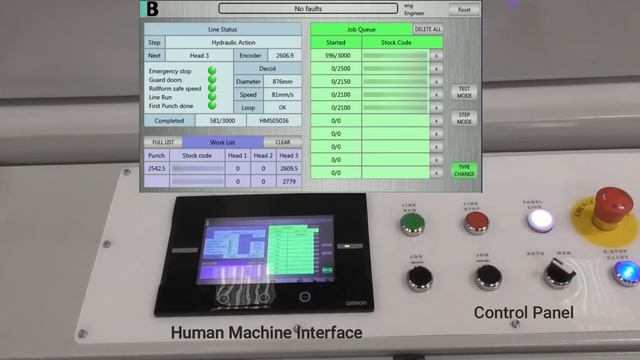Click the Completed count 581/3000
The image size is (640, 360).
click(x=222, y=121)
